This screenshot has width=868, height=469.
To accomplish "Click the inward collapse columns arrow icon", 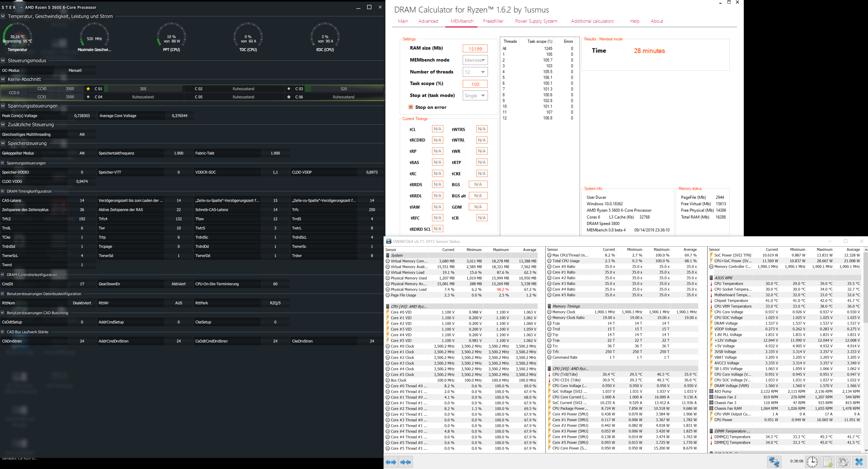I will (x=406, y=462).
